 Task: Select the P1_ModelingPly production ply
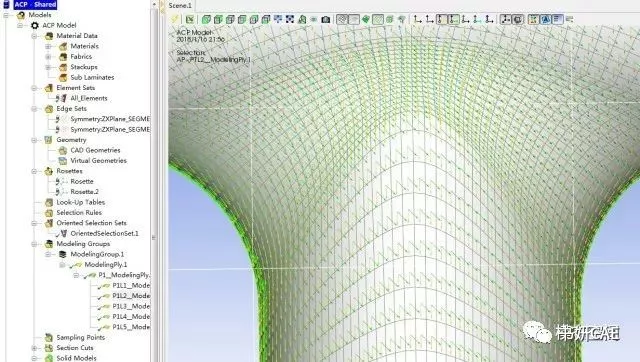click(124, 275)
